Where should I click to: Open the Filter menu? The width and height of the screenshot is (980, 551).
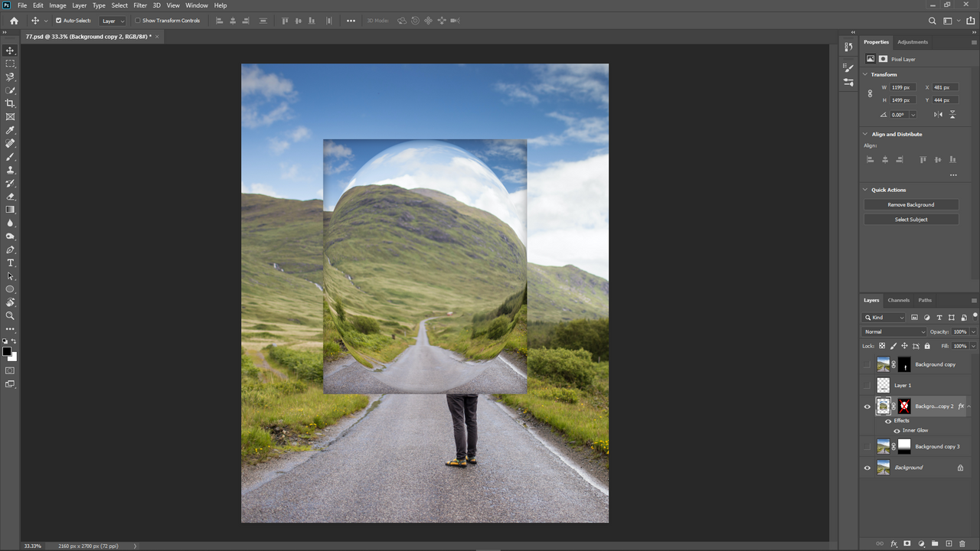point(140,5)
